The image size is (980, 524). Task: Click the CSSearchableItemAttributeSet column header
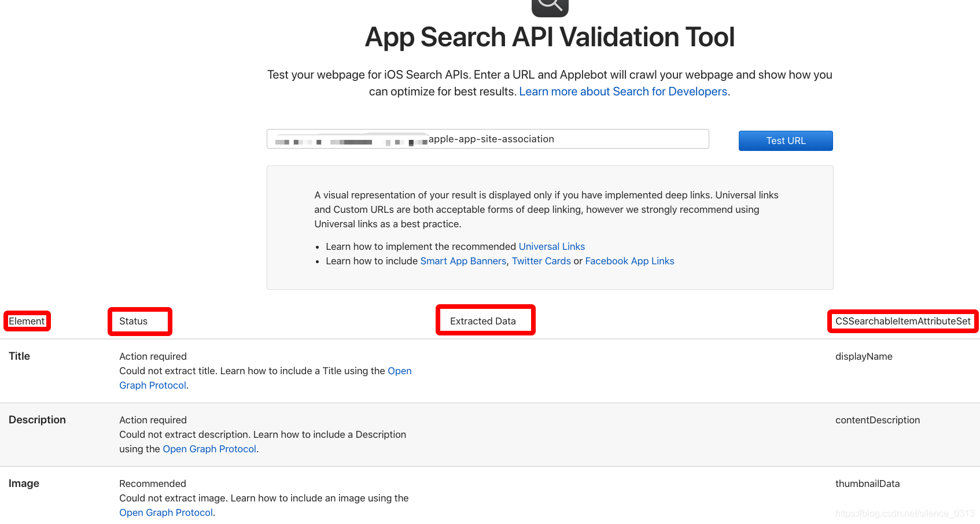point(903,321)
